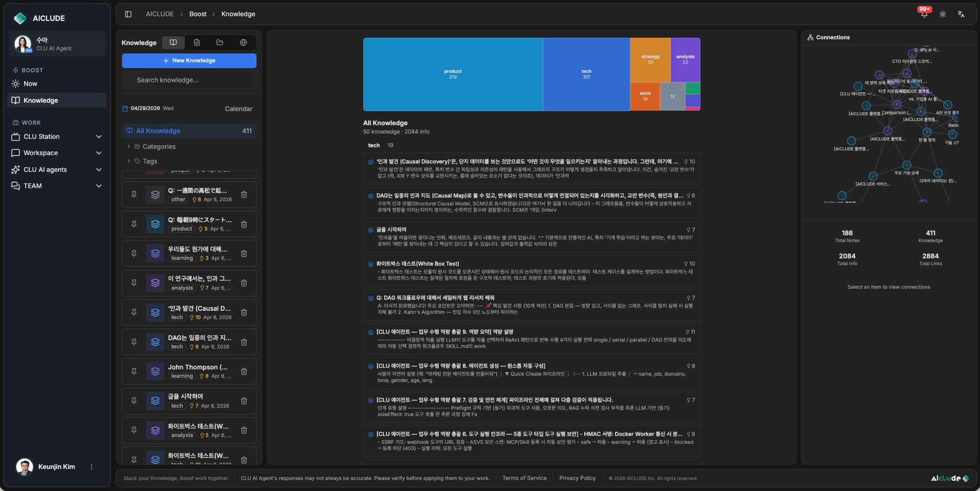This screenshot has width=980, height=491.
Task: Select the work block in the treemap
Action: click(645, 96)
